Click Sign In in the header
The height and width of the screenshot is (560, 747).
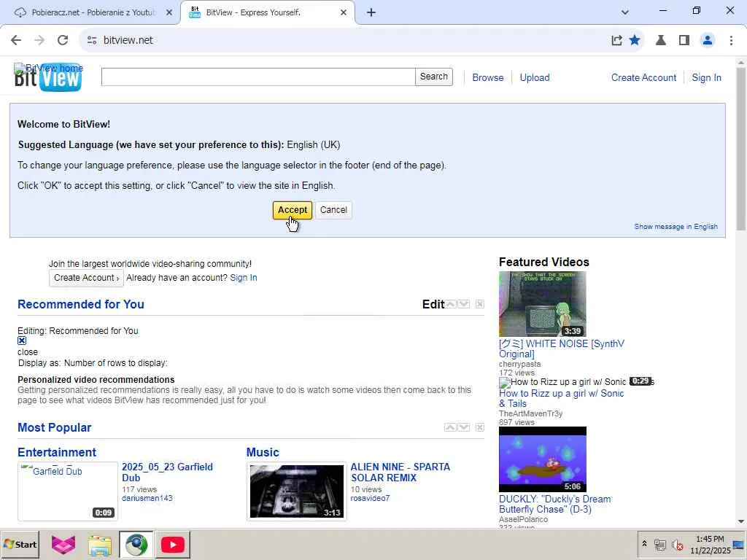click(706, 77)
